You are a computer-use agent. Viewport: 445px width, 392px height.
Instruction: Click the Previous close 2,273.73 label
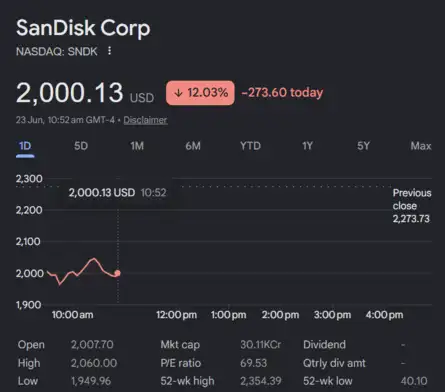(412, 206)
